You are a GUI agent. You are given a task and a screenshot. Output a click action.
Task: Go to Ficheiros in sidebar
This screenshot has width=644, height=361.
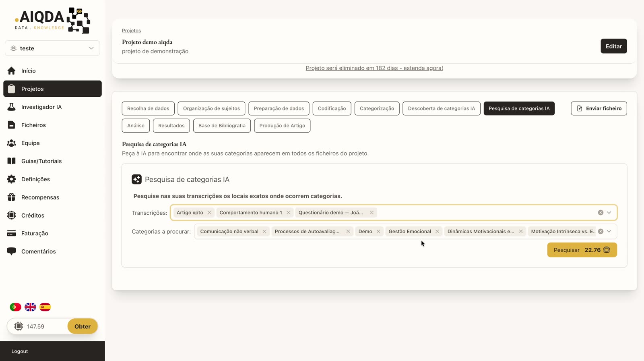click(x=52, y=125)
